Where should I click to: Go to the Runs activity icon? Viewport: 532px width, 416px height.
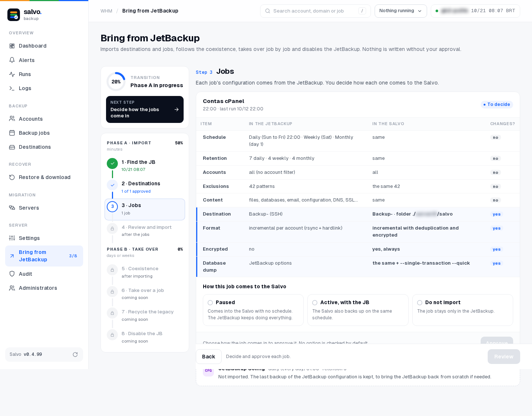coord(12,74)
